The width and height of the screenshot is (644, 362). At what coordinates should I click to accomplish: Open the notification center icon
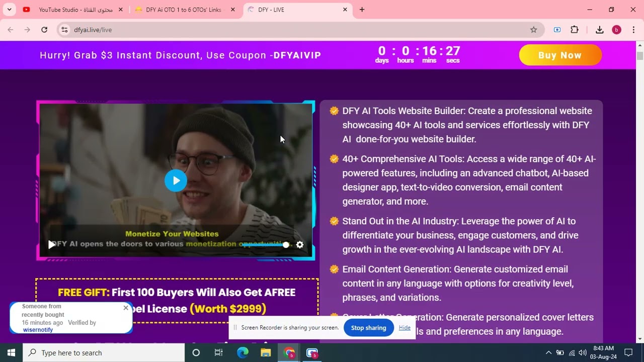pos(628,352)
